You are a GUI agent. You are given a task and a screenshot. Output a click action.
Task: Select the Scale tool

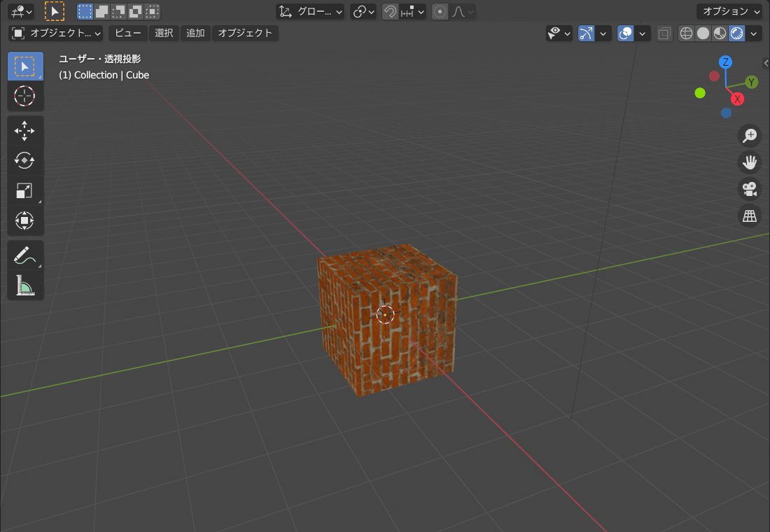tap(25, 190)
